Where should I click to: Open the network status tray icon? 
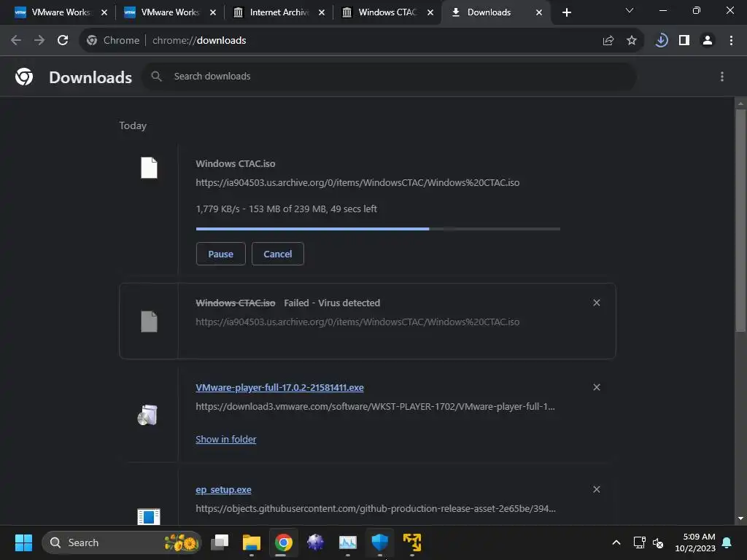click(x=639, y=542)
